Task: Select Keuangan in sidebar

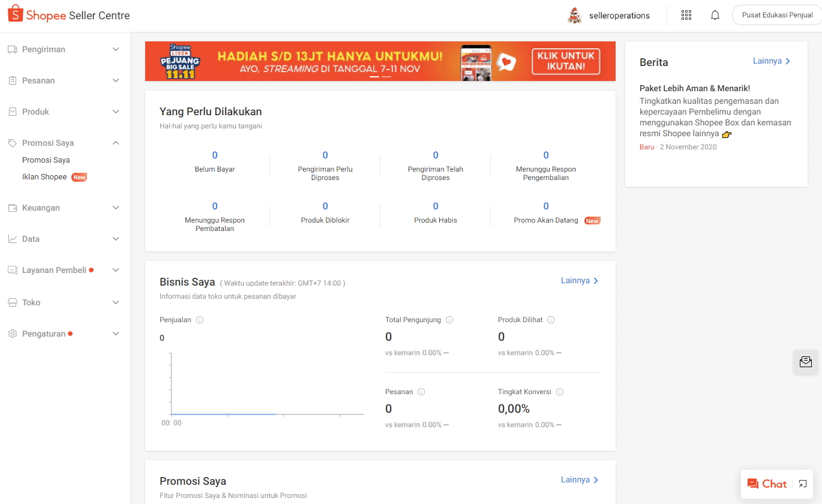Action: tap(41, 208)
